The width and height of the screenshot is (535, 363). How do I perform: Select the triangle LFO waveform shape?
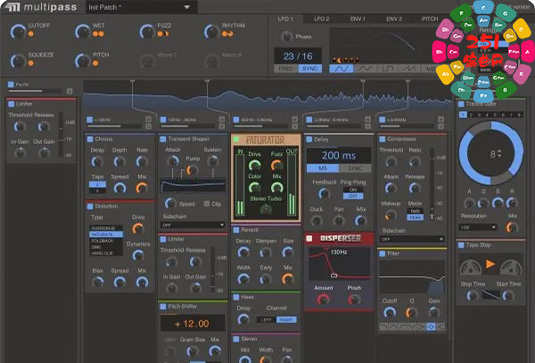point(364,69)
